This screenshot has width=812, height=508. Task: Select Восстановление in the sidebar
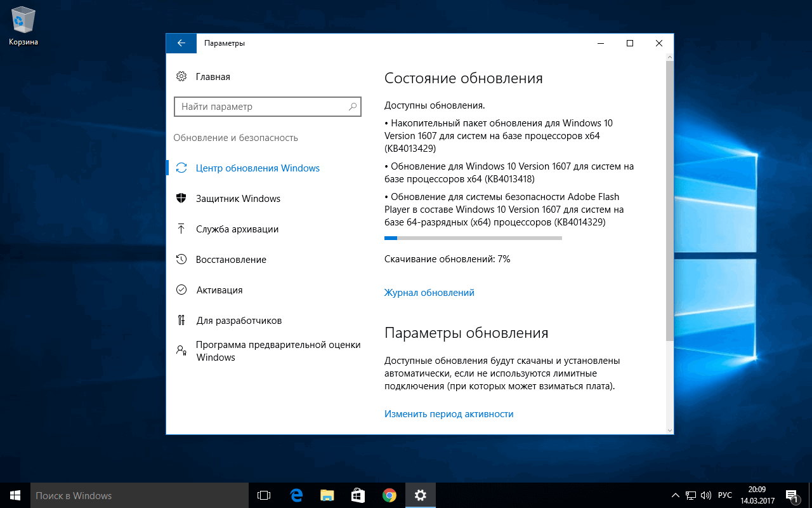pos(232,259)
